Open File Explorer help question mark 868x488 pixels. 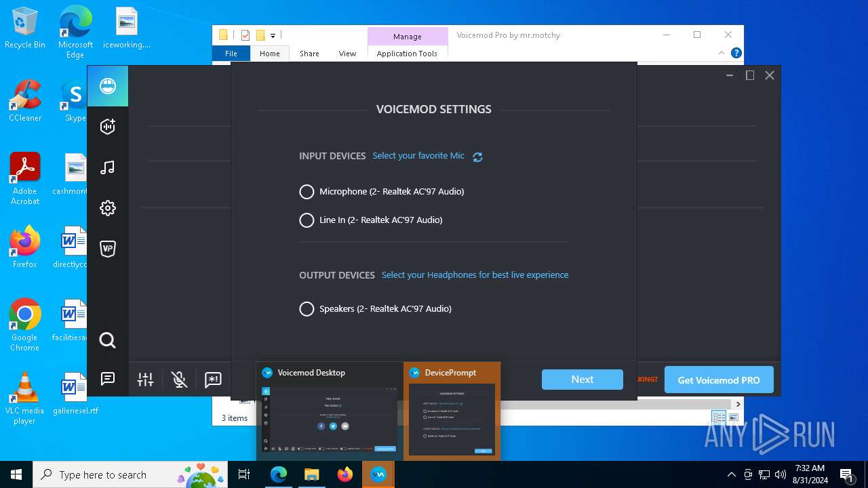(736, 53)
